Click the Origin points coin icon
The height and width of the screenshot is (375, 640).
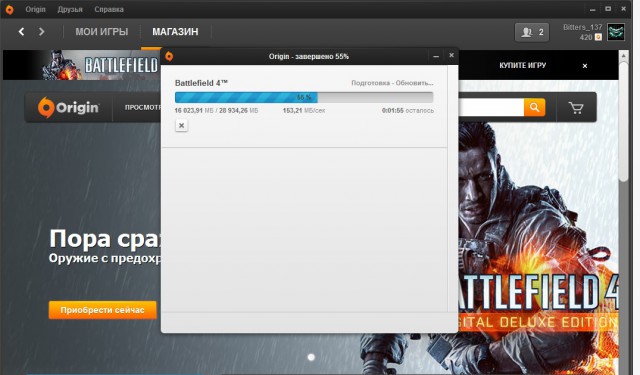[x=598, y=37]
